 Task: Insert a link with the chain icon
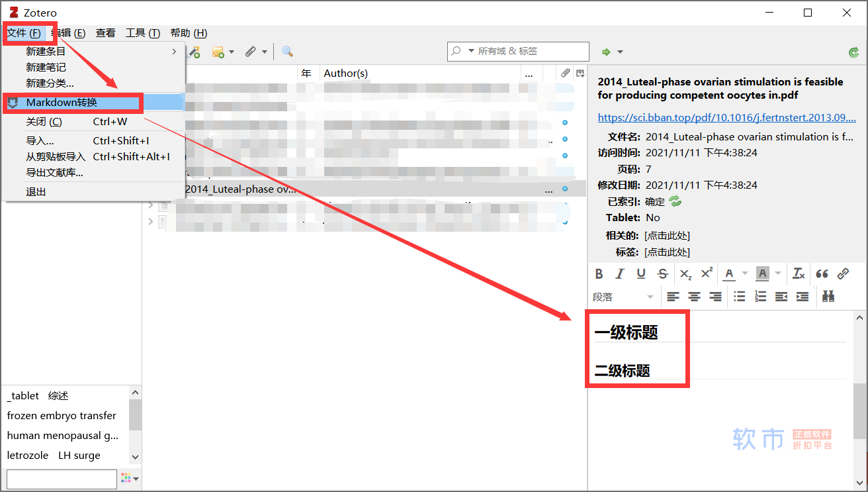point(843,273)
